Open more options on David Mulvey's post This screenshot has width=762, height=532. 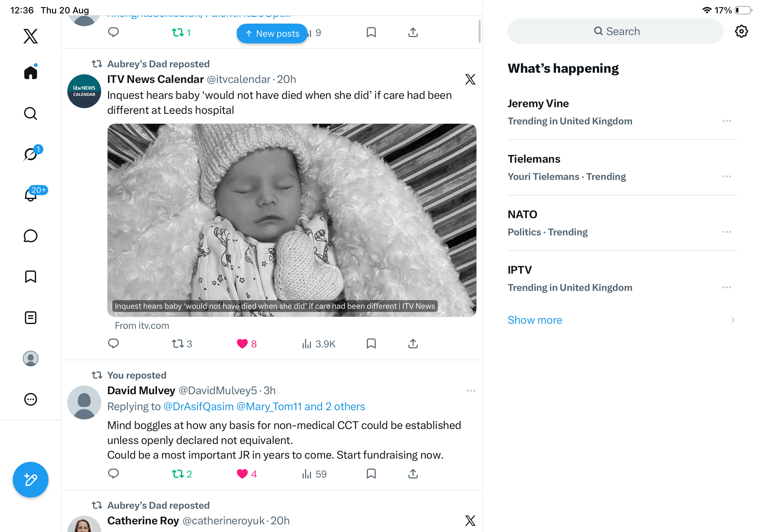[x=471, y=391]
